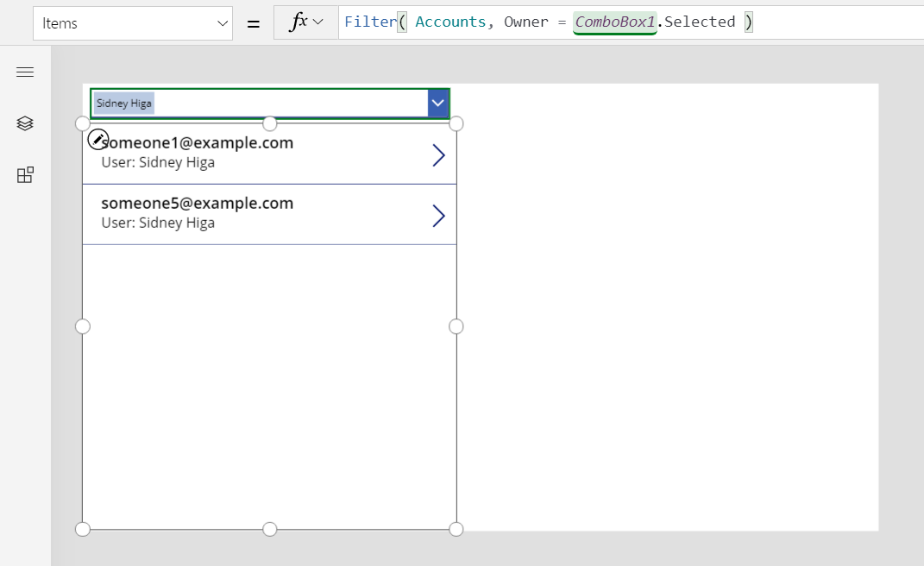Click the Filter function in formula
The width and height of the screenshot is (924, 566).
pyautogui.click(x=370, y=22)
